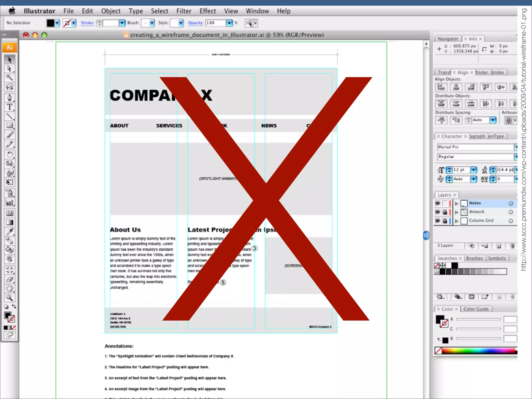Select the Free Transform tool
The image size is (532, 399).
(x=10, y=182)
